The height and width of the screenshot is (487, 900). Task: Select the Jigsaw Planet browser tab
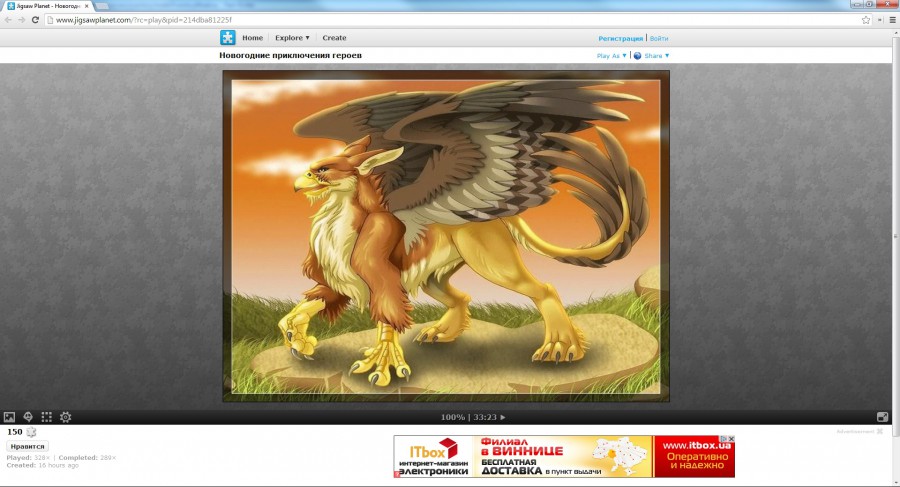pyautogui.click(x=48, y=6)
